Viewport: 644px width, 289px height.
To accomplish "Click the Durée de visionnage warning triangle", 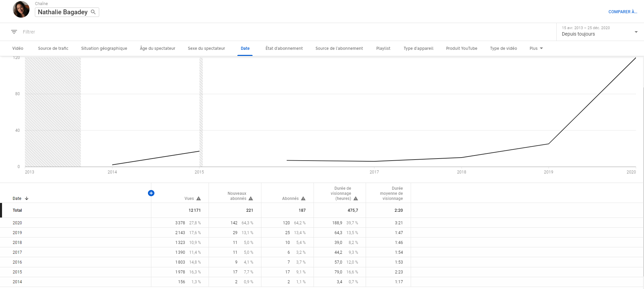I will pyautogui.click(x=356, y=199).
